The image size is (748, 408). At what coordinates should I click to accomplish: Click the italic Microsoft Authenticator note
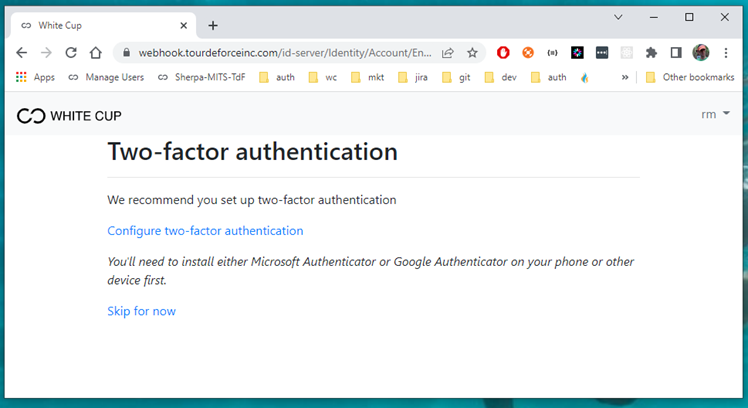pos(370,271)
